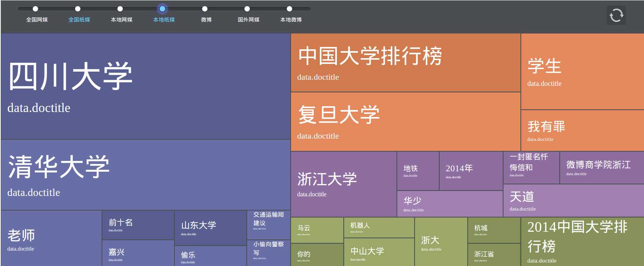Open the 地铁 tile
644x266 pixels.
coord(418,171)
